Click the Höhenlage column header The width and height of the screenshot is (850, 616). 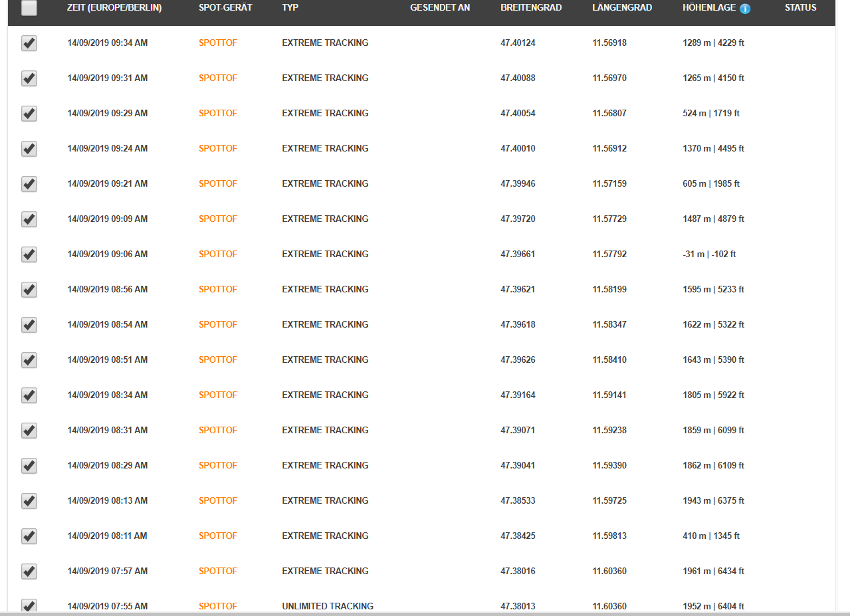coord(709,8)
